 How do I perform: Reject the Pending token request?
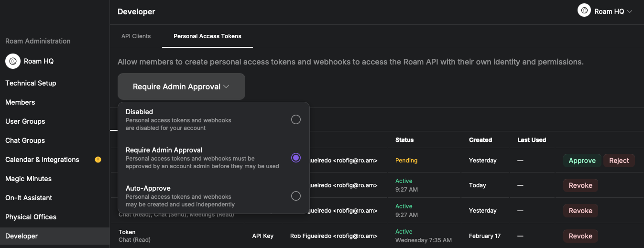coord(619,161)
